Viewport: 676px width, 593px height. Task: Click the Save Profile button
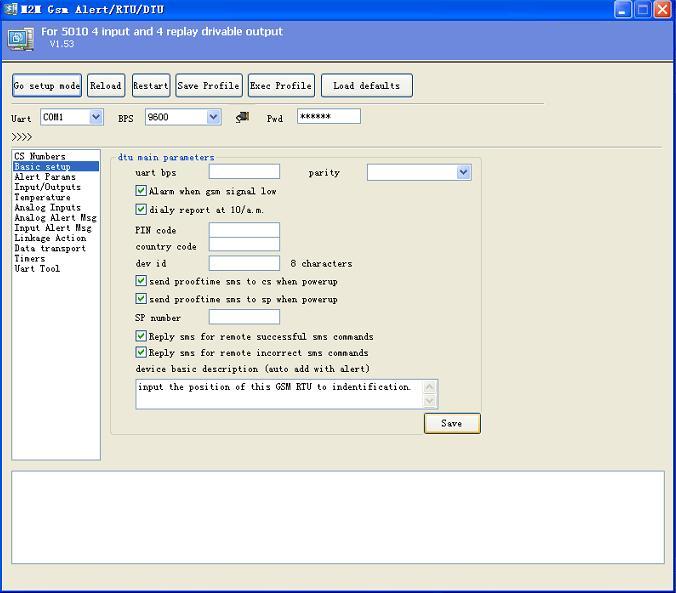[209, 85]
